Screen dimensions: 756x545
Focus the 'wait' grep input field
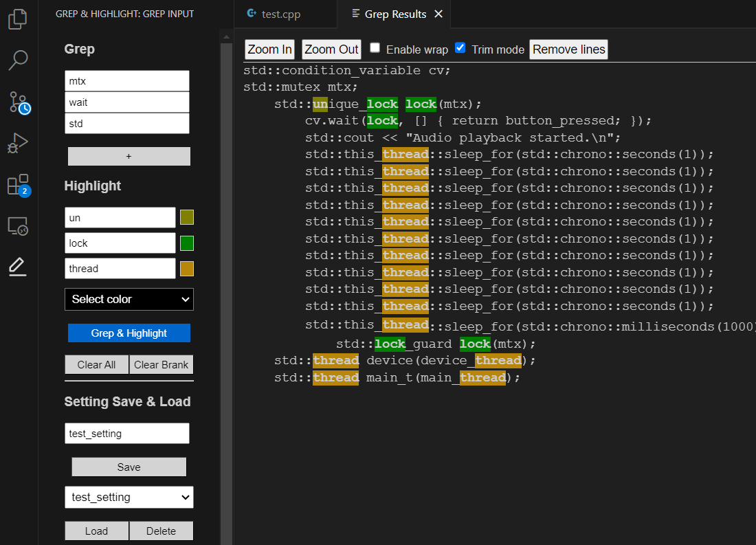pyautogui.click(x=127, y=102)
